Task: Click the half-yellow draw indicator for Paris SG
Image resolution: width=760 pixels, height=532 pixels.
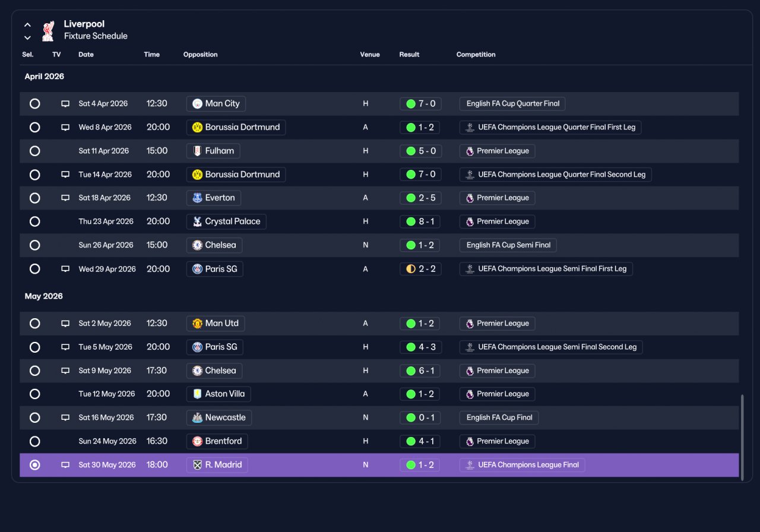Action: coord(410,269)
